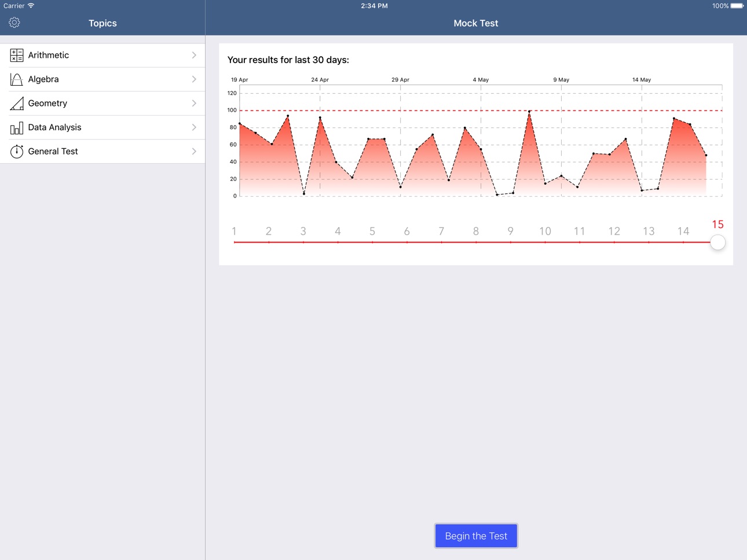Click the Data Analysis bar chart icon
Viewport: 747px width, 560px height.
[x=17, y=127]
